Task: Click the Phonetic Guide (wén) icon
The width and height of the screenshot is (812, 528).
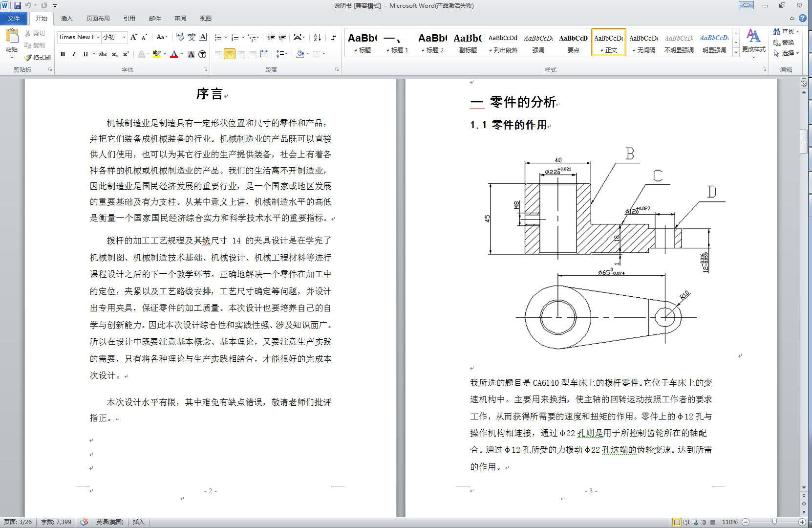Action: 192,37
